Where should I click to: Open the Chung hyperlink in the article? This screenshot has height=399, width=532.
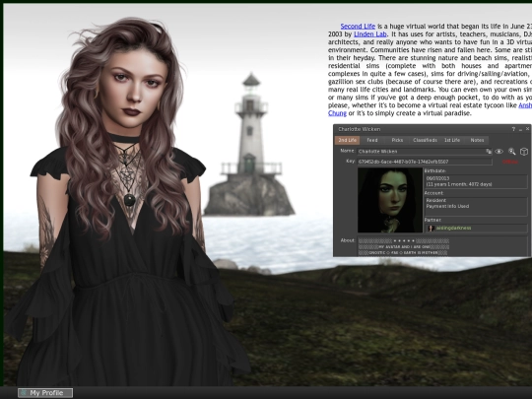click(337, 113)
